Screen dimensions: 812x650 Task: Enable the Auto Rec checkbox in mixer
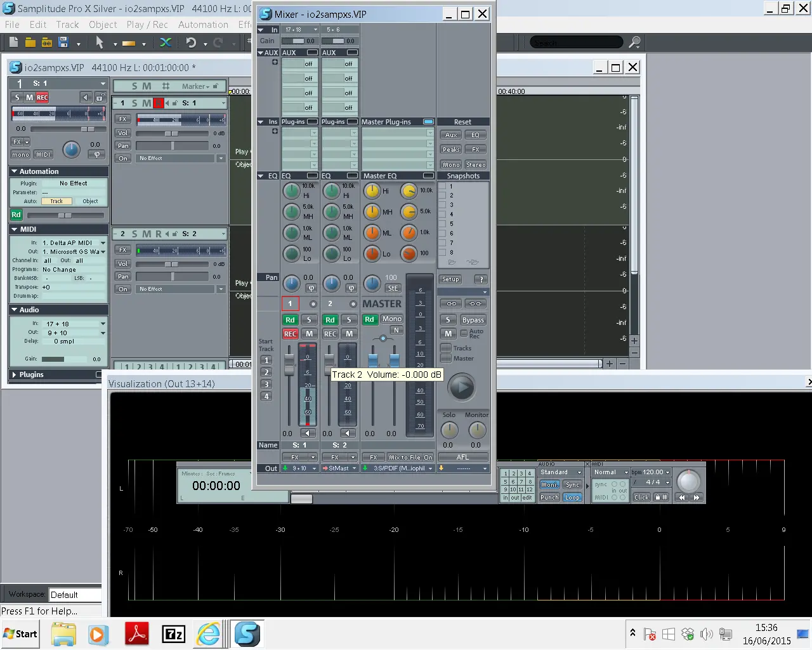tap(464, 333)
